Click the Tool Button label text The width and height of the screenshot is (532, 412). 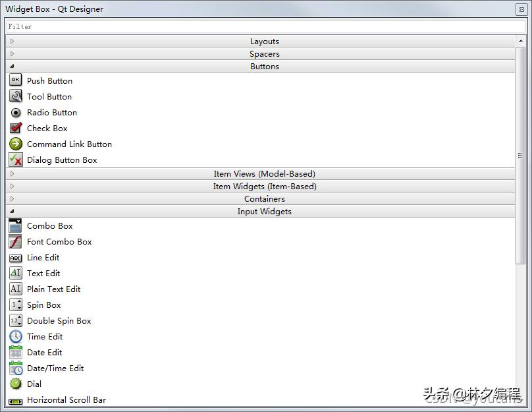click(x=49, y=97)
